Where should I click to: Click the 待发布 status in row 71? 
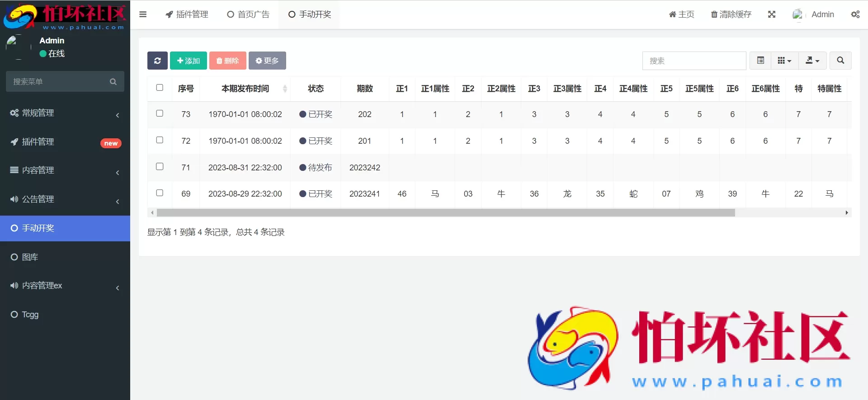[316, 168]
